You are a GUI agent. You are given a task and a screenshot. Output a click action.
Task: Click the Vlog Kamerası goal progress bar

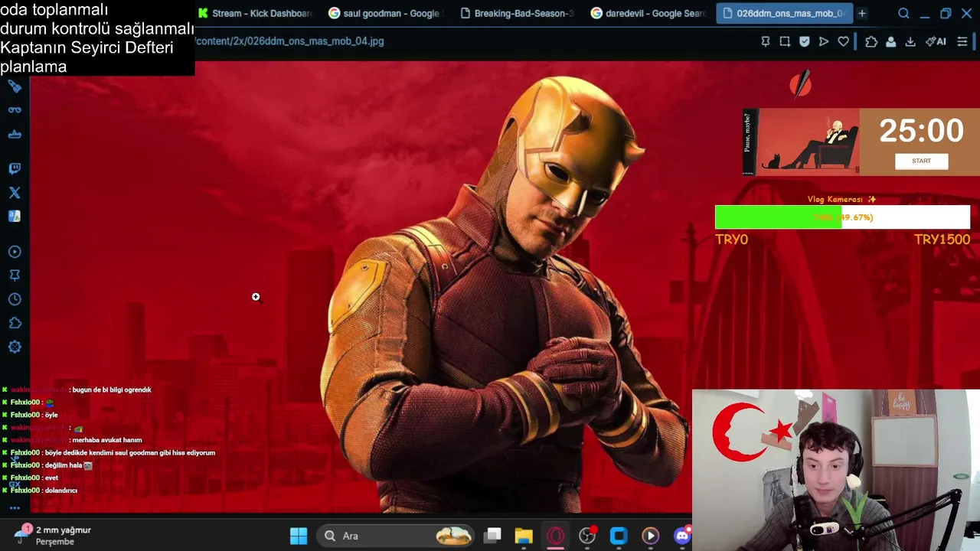tap(842, 217)
